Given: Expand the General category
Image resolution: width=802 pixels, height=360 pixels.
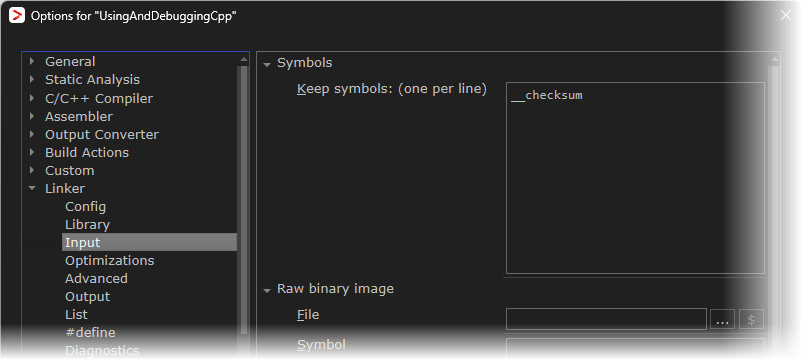Looking at the screenshot, I should coord(32,61).
